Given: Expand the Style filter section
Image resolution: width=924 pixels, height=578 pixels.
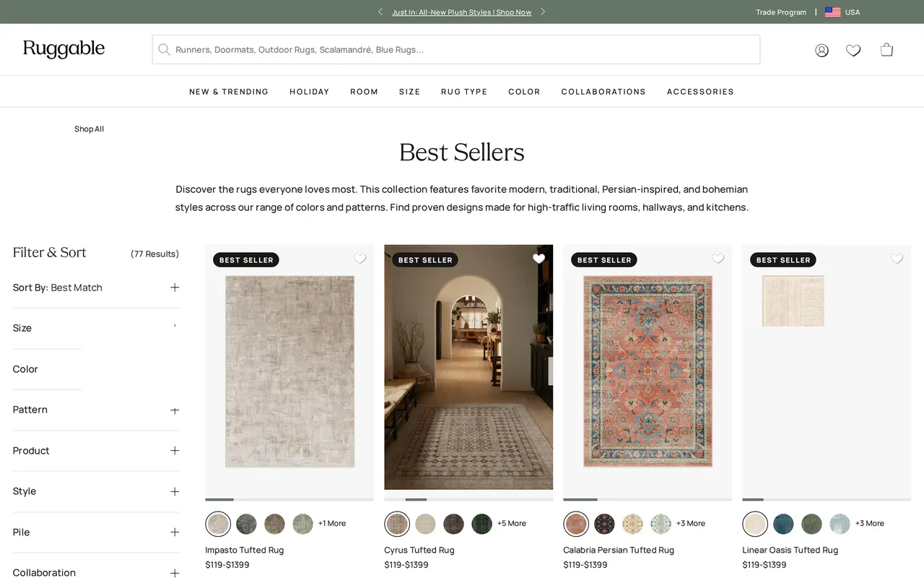Looking at the screenshot, I should coord(96,491).
